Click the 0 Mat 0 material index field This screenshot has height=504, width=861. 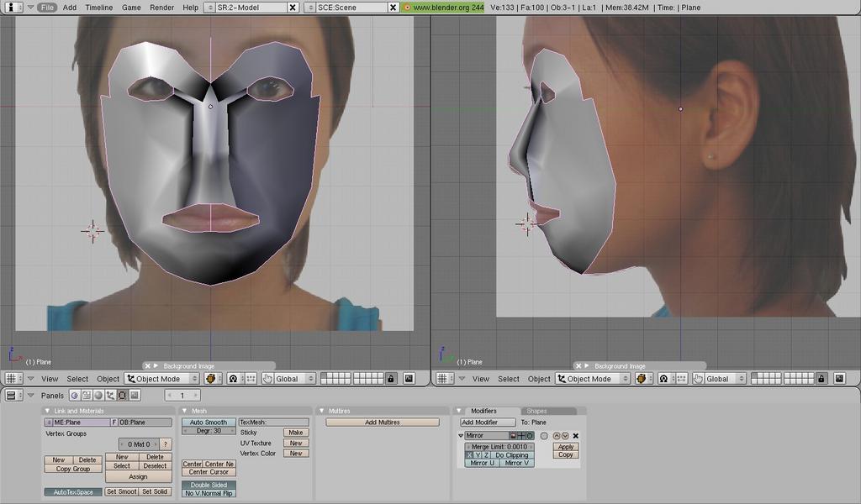(139, 444)
